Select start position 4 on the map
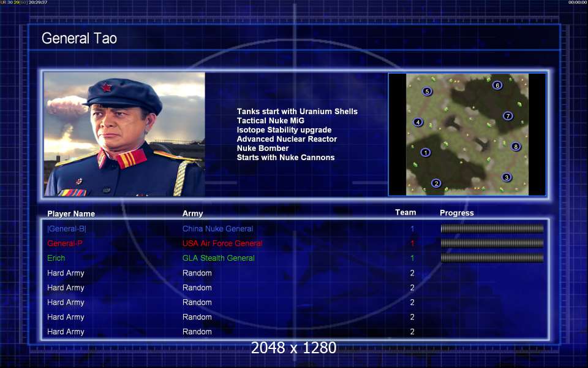This screenshot has height=368, width=588. (418, 122)
